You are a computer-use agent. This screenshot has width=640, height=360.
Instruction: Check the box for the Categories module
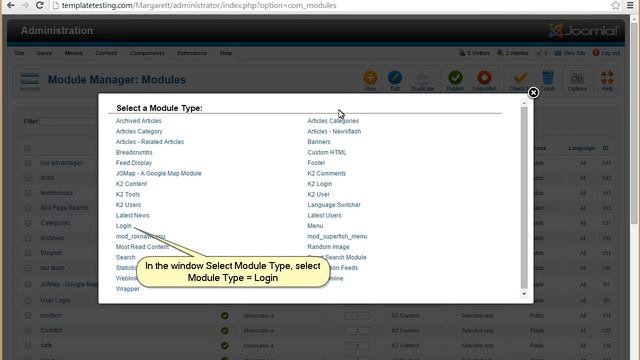[28, 223]
